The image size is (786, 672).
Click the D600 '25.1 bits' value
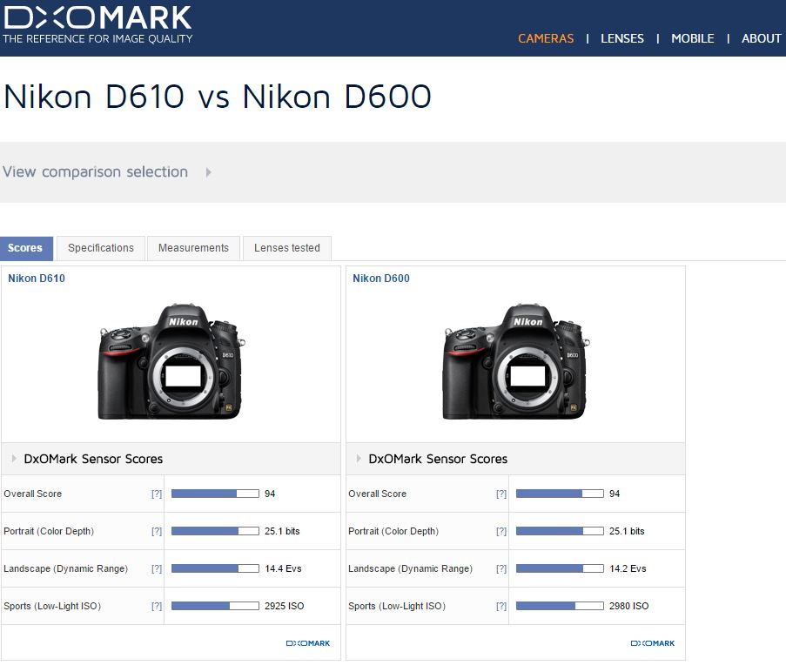click(627, 531)
